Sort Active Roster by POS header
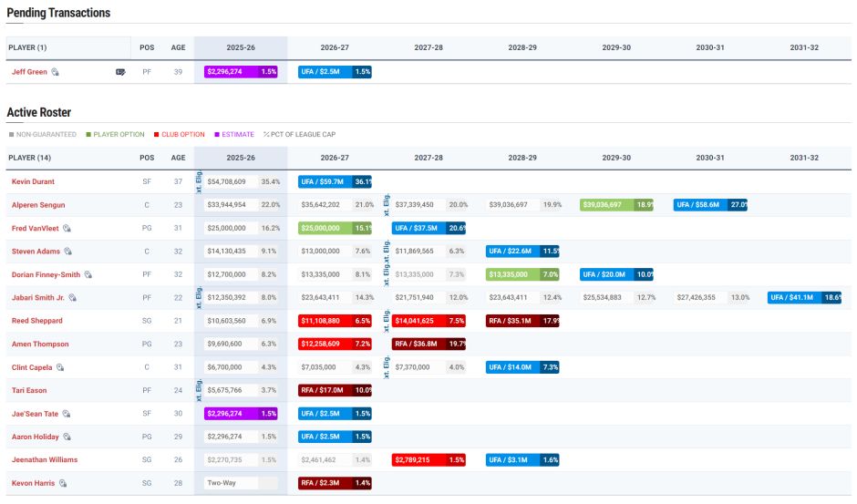This screenshot has height=504, width=857. pyautogui.click(x=147, y=158)
